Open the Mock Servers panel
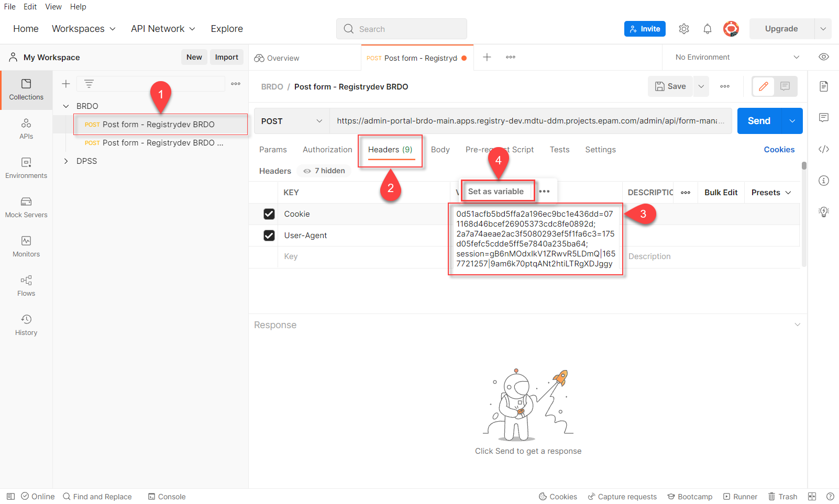The width and height of the screenshot is (839, 504). [x=26, y=207]
